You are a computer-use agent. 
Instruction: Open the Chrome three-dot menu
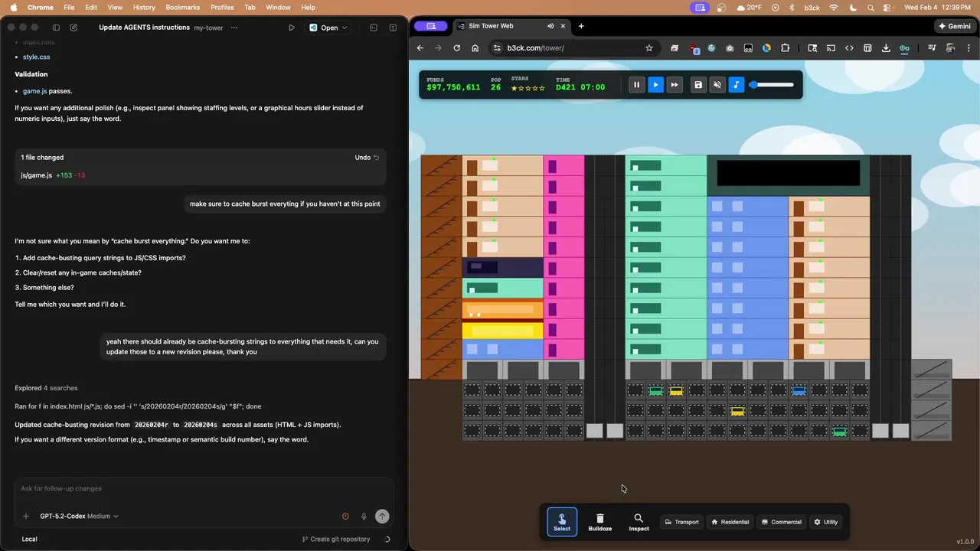(968, 48)
